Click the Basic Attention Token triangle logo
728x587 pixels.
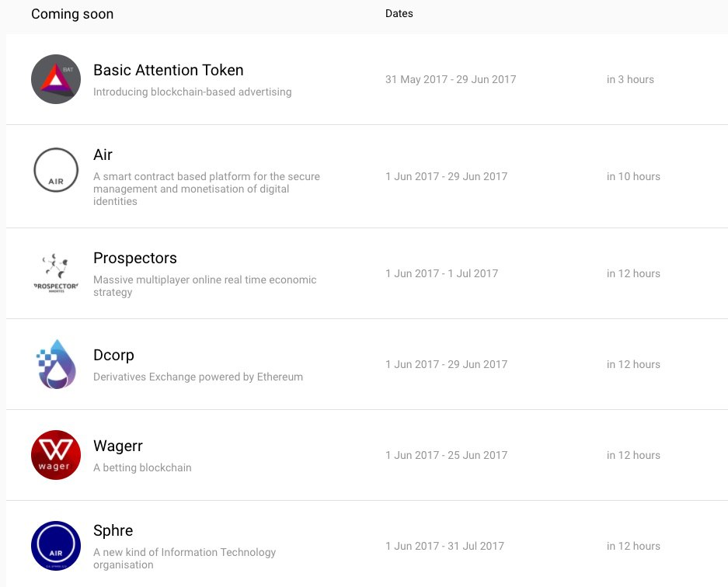56,79
